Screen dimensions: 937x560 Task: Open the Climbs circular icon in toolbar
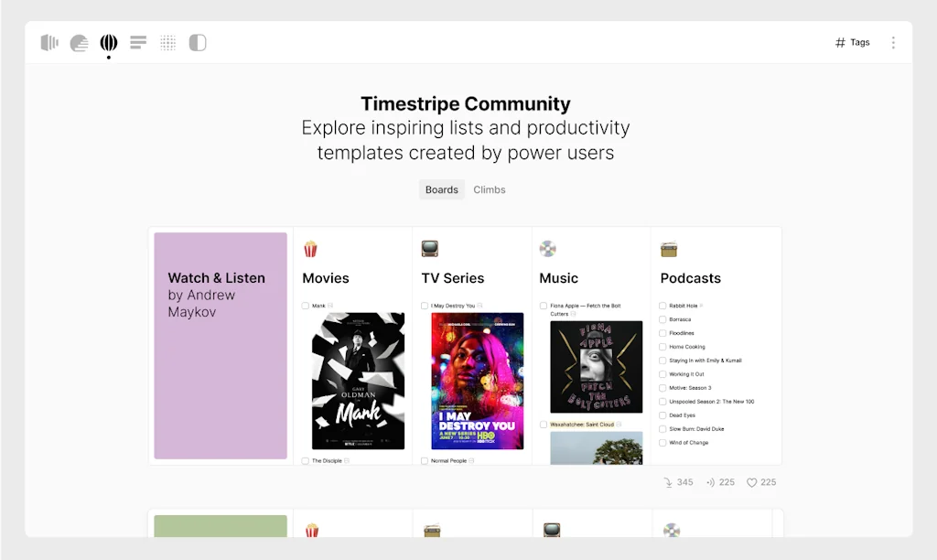pyautogui.click(x=79, y=42)
